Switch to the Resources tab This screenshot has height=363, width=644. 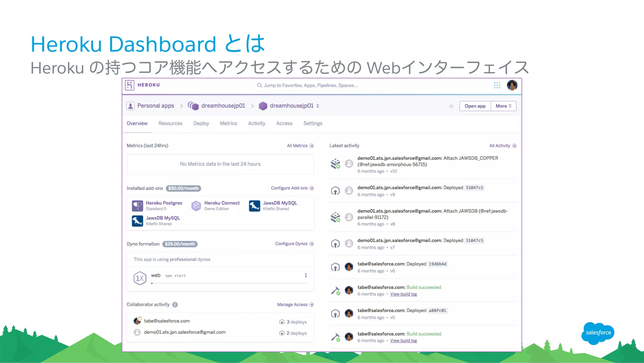pos(170,123)
